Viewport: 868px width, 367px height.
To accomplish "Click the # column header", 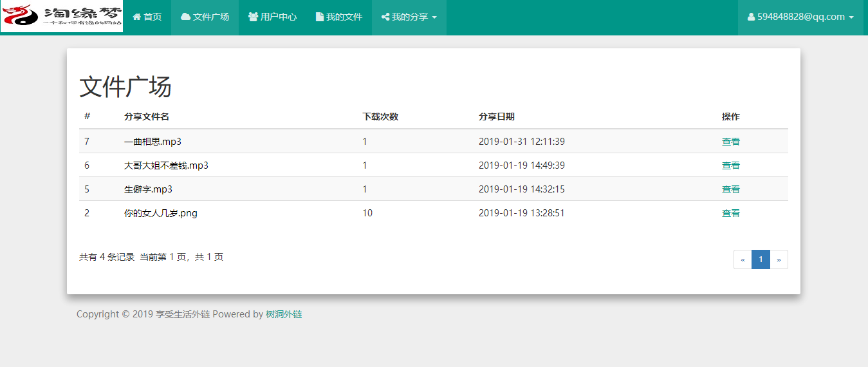I will click(87, 117).
